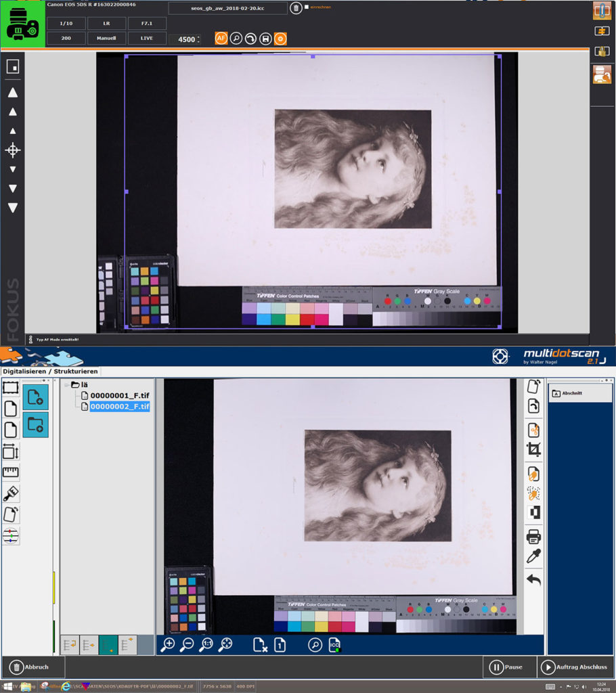This screenshot has width=616, height=693.
Task: Set image zoom to 1:1
Action: pyautogui.click(x=206, y=645)
